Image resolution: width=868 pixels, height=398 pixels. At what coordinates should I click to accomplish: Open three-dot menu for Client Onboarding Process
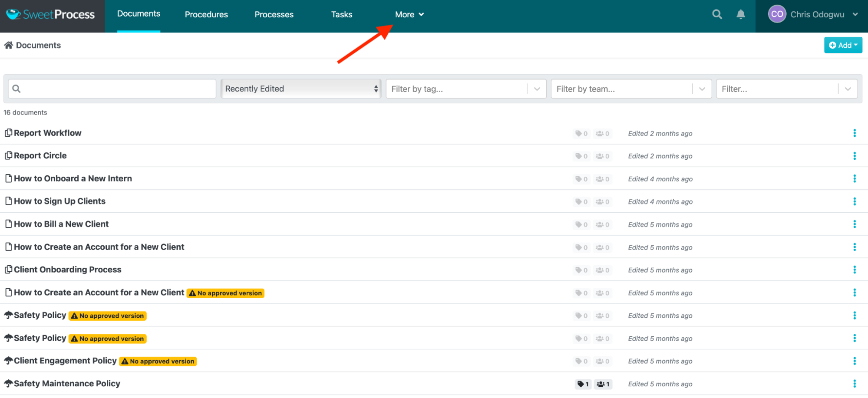pos(854,270)
